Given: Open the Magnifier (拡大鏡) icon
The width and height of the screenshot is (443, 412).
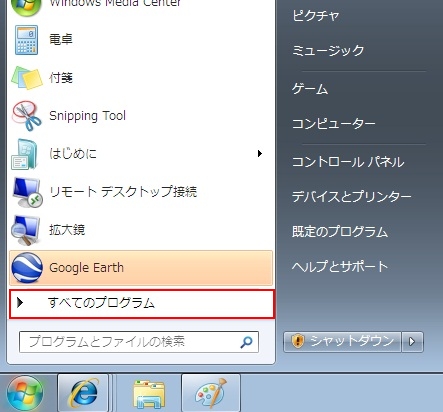Looking at the screenshot, I should point(25,230).
